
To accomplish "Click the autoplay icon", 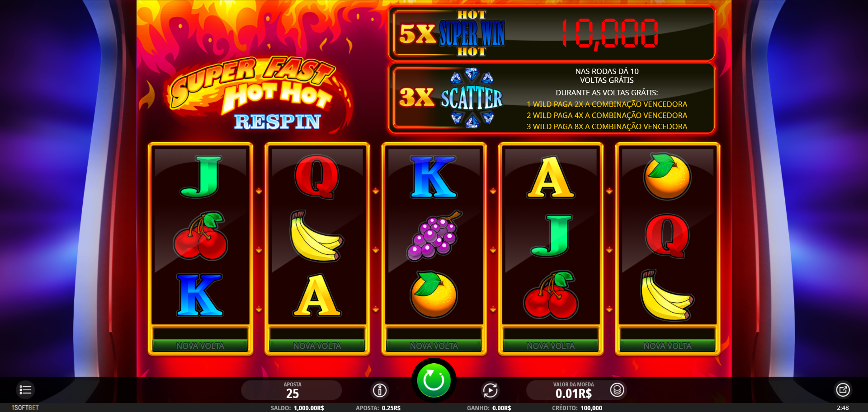I will (490, 390).
